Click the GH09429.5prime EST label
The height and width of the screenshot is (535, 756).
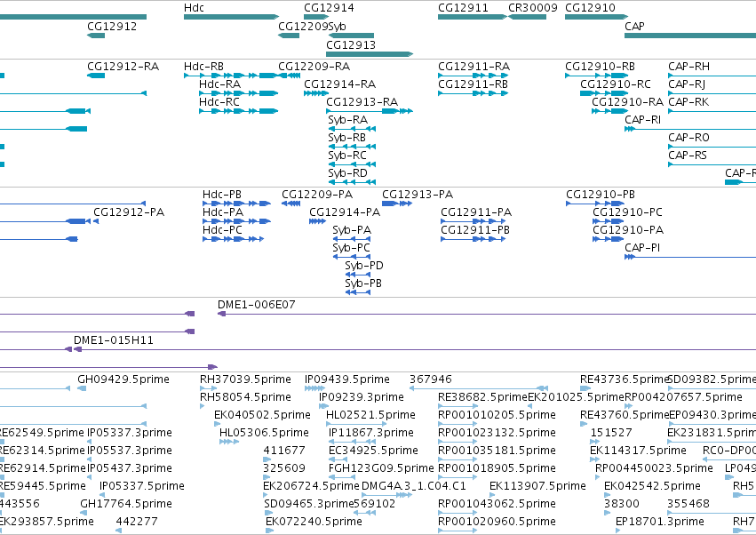coord(123,379)
